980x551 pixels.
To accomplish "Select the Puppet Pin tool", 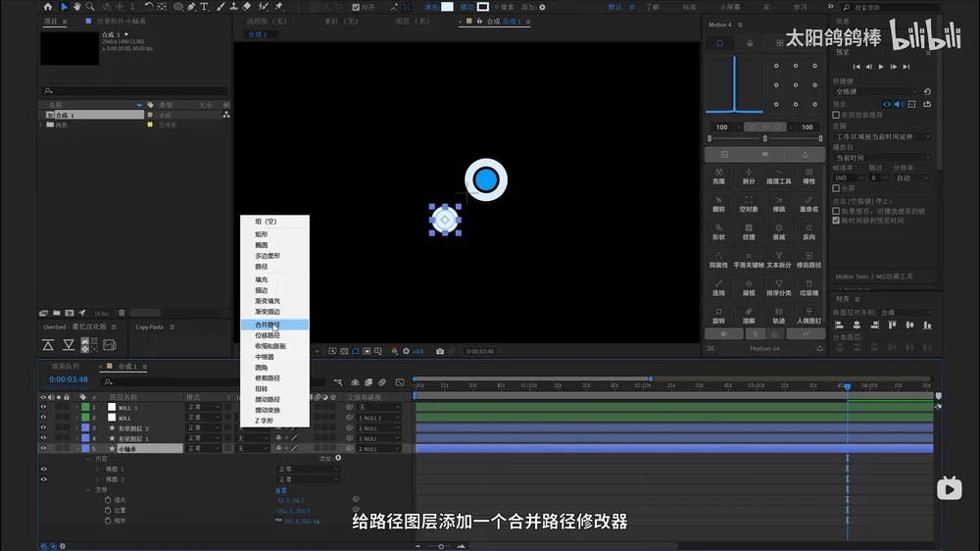I will [279, 7].
